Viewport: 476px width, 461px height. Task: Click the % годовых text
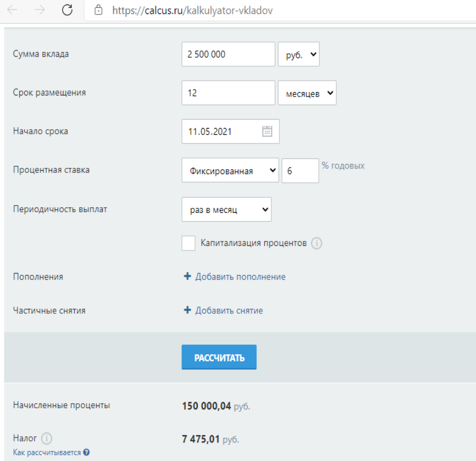coord(343,166)
